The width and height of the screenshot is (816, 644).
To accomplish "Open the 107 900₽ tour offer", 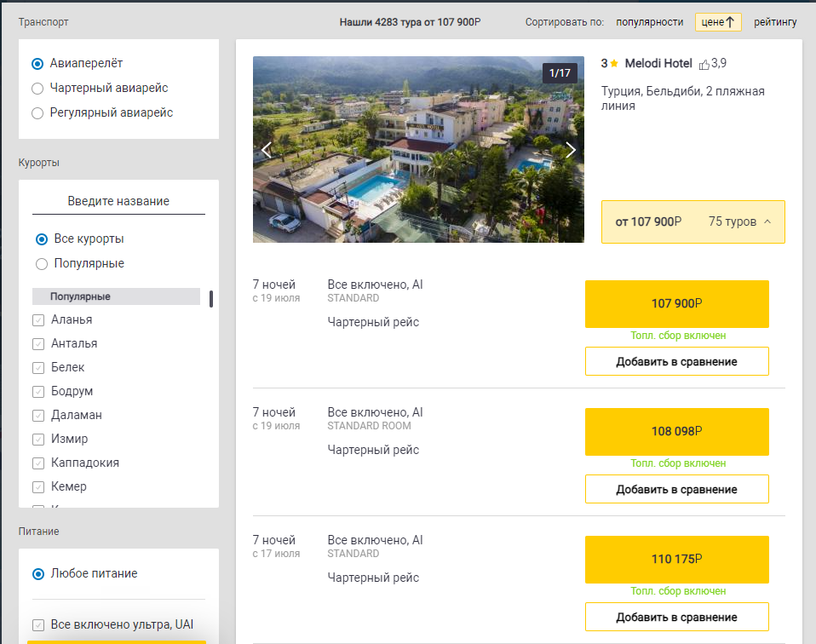I will coord(676,304).
